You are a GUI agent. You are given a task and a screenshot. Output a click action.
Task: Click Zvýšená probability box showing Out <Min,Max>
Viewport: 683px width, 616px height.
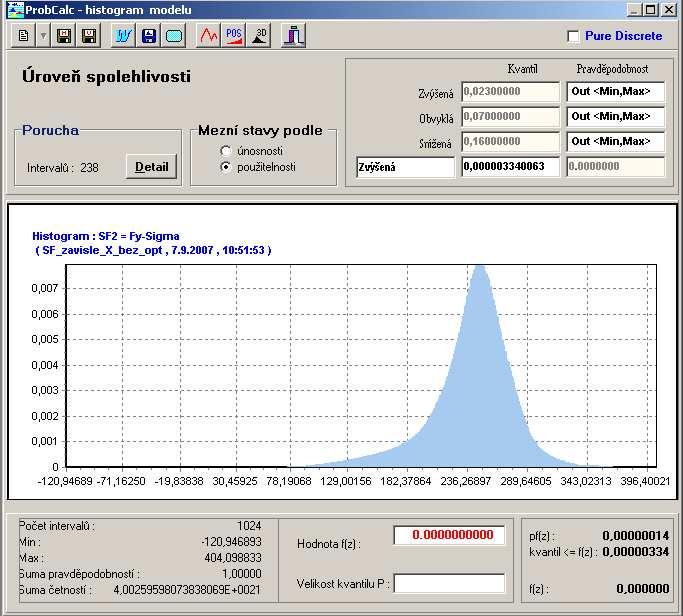click(x=616, y=91)
